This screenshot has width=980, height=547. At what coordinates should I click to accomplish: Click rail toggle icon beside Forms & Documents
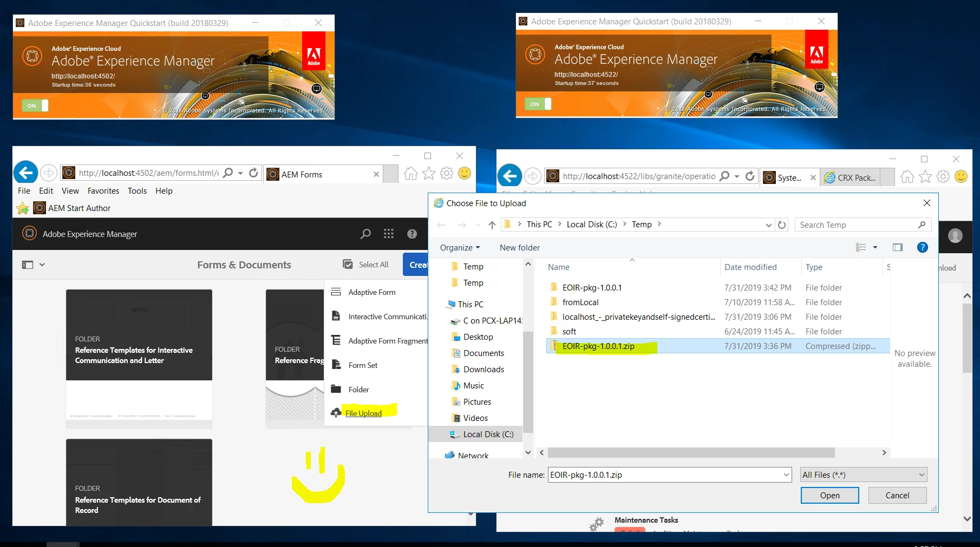[x=27, y=265]
